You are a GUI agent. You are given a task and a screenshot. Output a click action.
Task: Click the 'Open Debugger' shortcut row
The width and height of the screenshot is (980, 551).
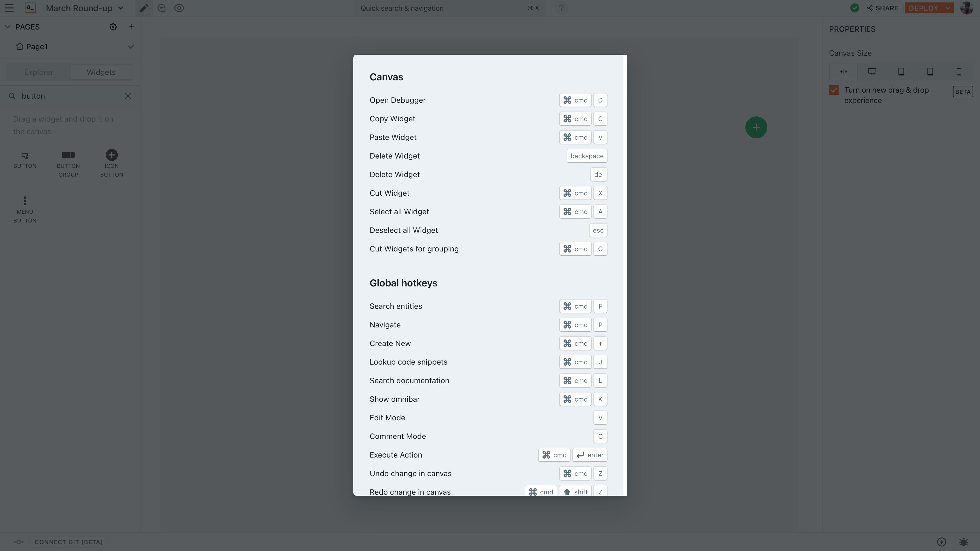pos(488,100)
